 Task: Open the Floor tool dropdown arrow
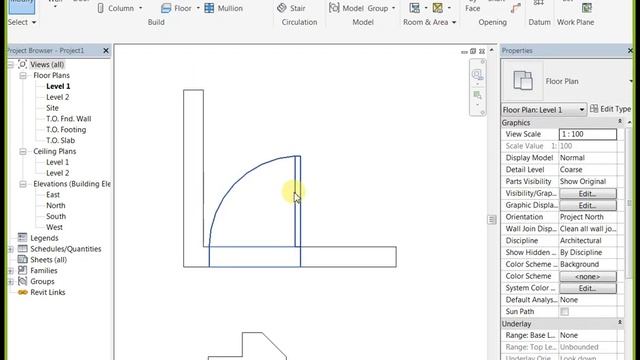198,8
